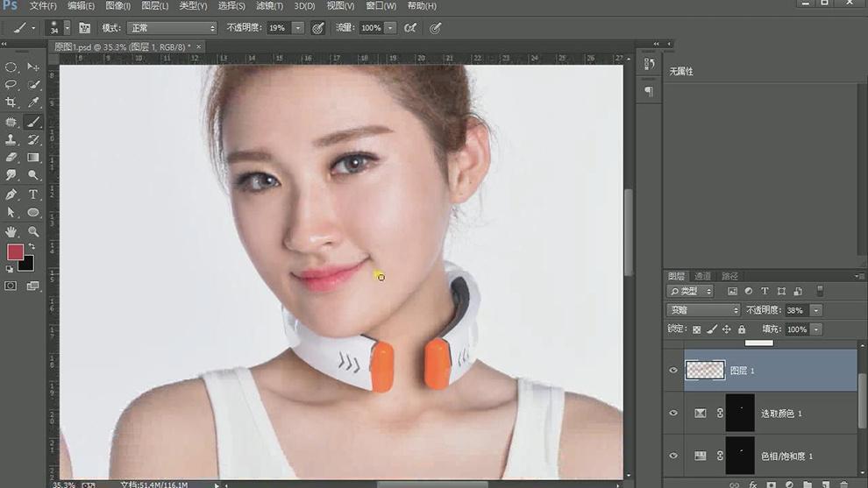Select the 选取颜色 1 layer mask thumbnail
Image resolution: width=868 pixels, height=488 pixels.
pos(741,413)
